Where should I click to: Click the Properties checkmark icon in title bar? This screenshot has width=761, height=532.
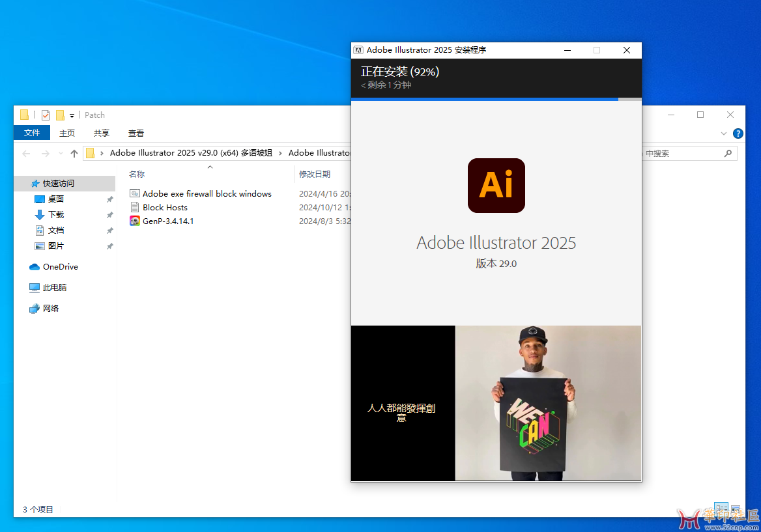pos(46,115)
